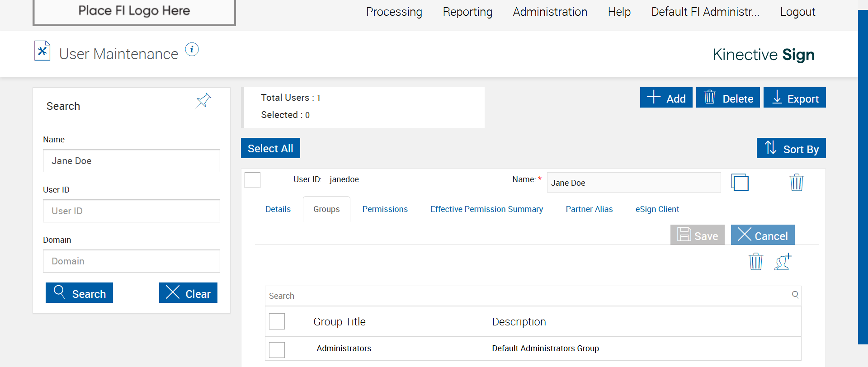Image resolution: width=868 pixels, height=367 pixels.
Task: Open the Reporting menu
Action: click(467, 12)
